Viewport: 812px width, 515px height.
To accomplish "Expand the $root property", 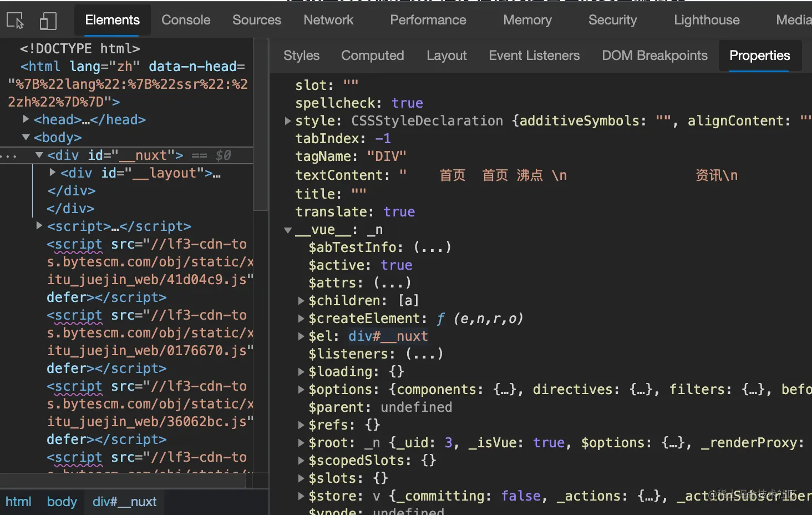I will [x=301, y=442].
